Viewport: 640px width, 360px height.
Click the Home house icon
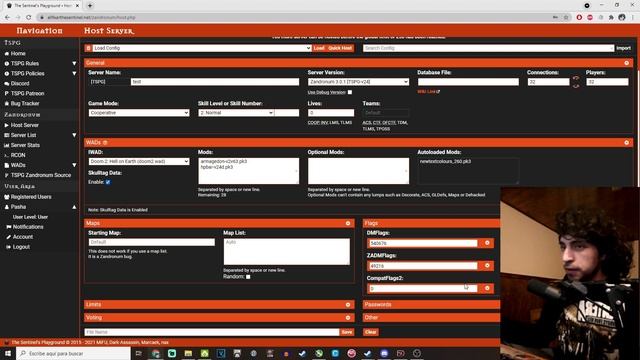pyautogui.click(x=7, y=53)
